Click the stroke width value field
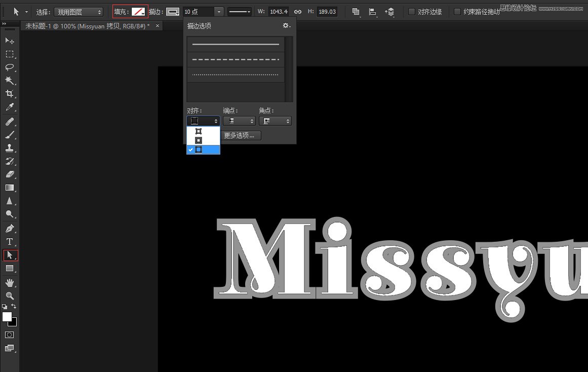The image size is (588, 372). point(199,12)
